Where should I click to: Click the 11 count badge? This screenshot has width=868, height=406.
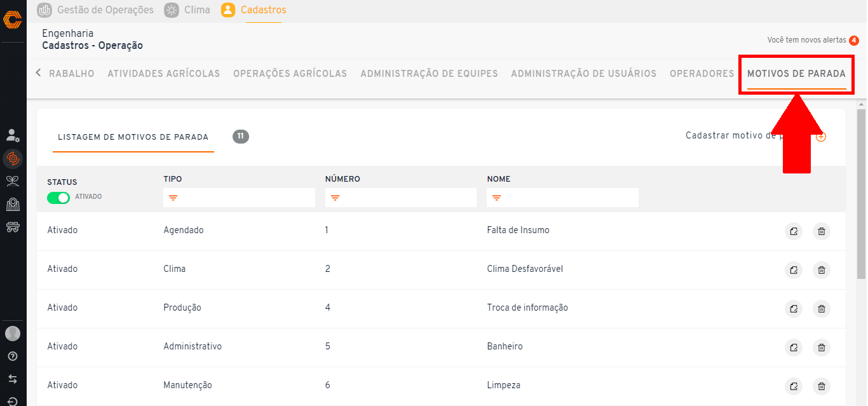241,136
